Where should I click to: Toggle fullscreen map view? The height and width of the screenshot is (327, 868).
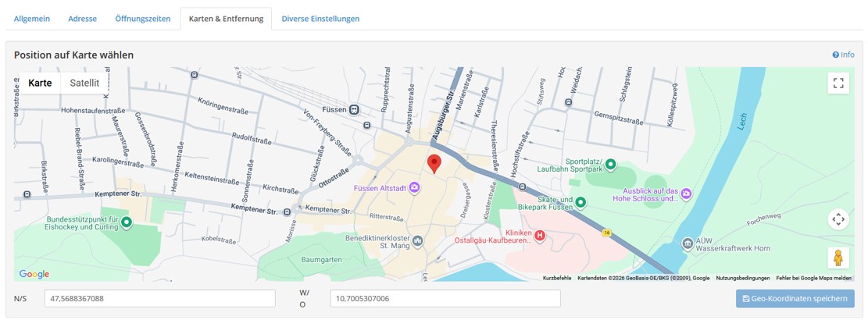click(x=838, y=83)
